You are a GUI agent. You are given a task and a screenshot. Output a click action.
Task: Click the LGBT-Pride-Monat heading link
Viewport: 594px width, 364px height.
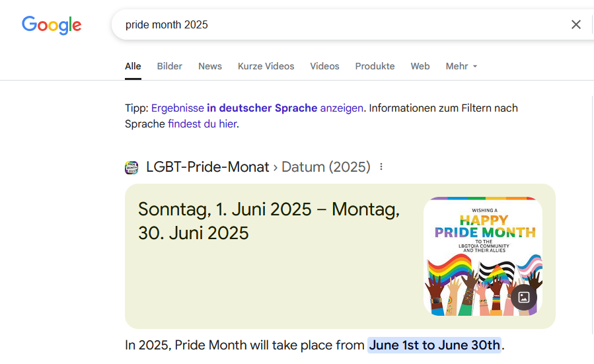coord(207,167)
